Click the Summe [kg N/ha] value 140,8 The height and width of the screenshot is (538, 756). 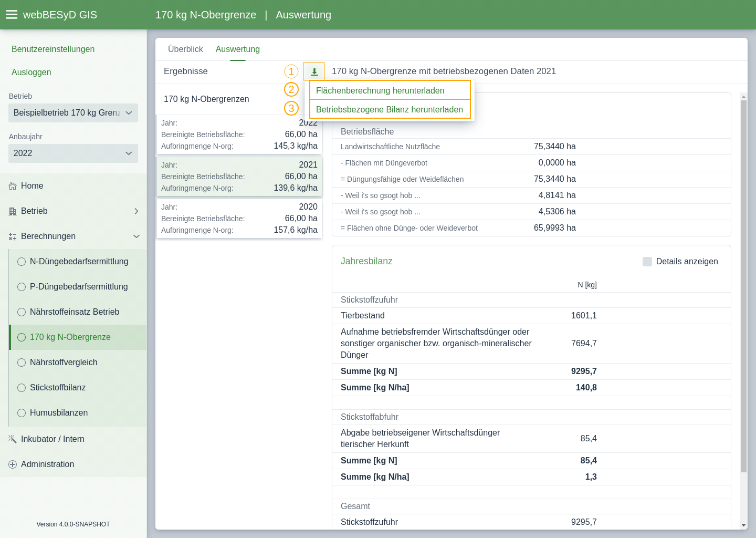tap(586, 388)
